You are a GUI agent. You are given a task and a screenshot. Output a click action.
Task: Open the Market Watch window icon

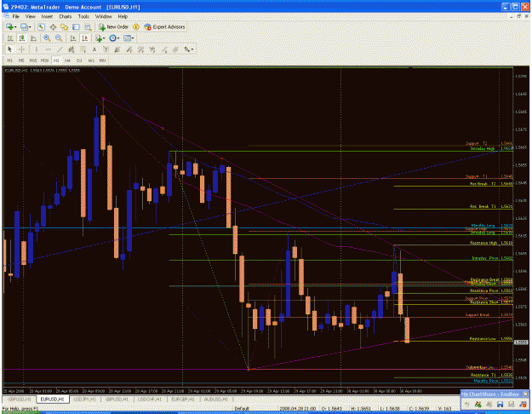tap(42, 26)
